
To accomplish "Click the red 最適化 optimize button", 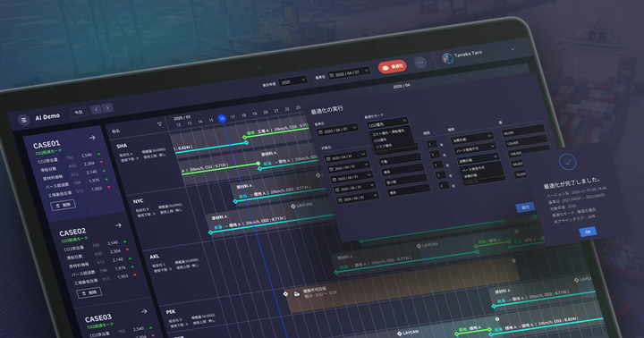I will (393, 66).
